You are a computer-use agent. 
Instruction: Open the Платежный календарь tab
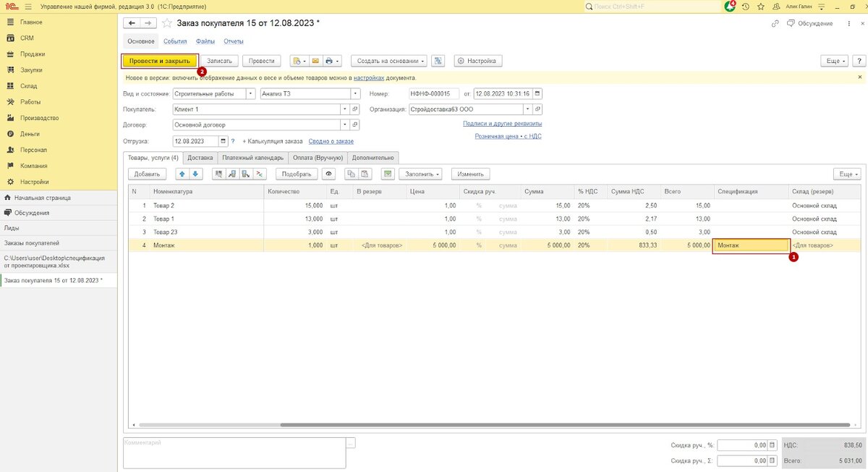[x=252, y=157]
